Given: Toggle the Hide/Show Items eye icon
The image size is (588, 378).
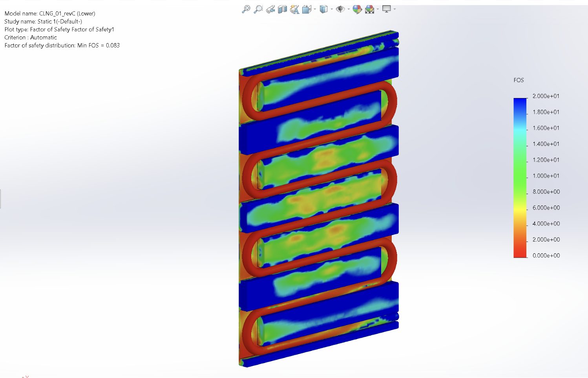Looking at the screenshot, I should pyautogui.click(x=340, y=9).
